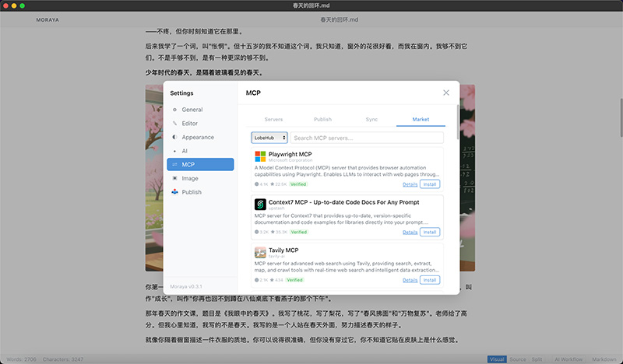
Task: Install the Context7 MCP server
Action: pos(429,232)
